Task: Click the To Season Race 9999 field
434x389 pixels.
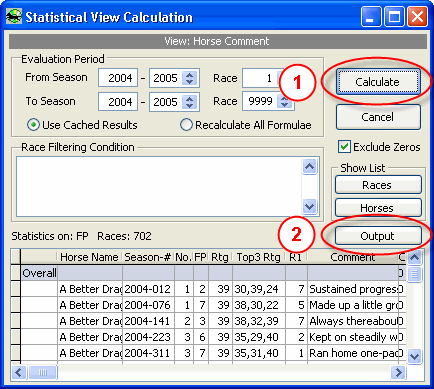Action: [260, 101]
